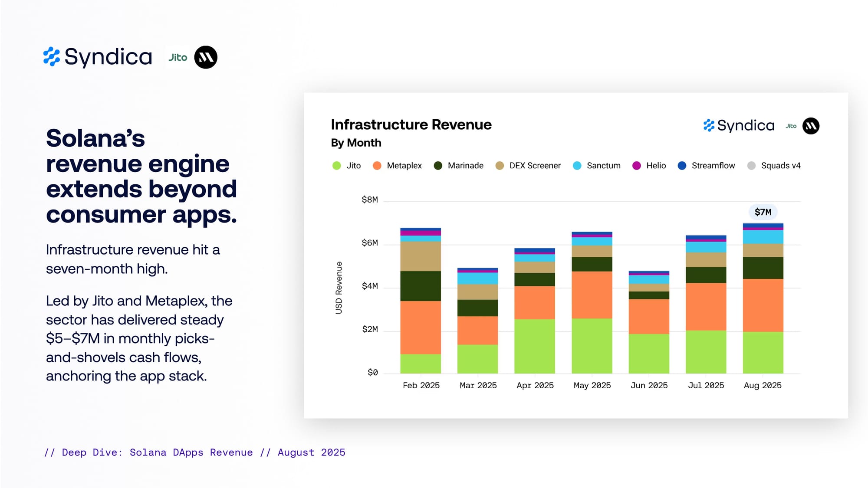Image resolution: width=868 pixels, height=488 pixels.
Task: Click the orange Metaplex segment of May 2025 bar
Action: coord(592,295)
